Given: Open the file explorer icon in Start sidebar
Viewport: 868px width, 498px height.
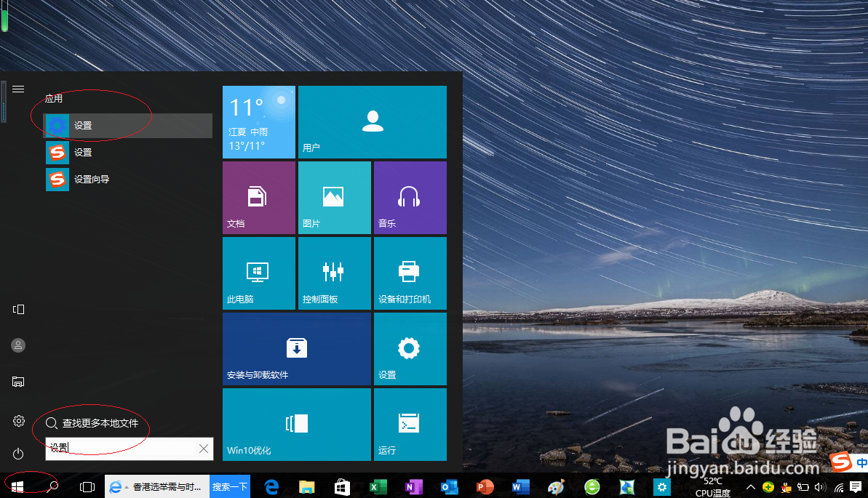Looking at the screenshot, I should pos(18,381).
